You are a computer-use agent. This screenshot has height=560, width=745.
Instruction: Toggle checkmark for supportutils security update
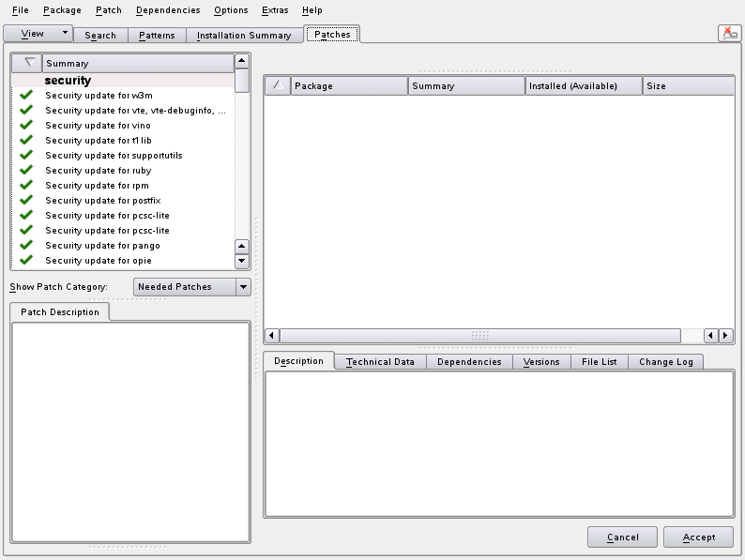[x=26, y=156]
